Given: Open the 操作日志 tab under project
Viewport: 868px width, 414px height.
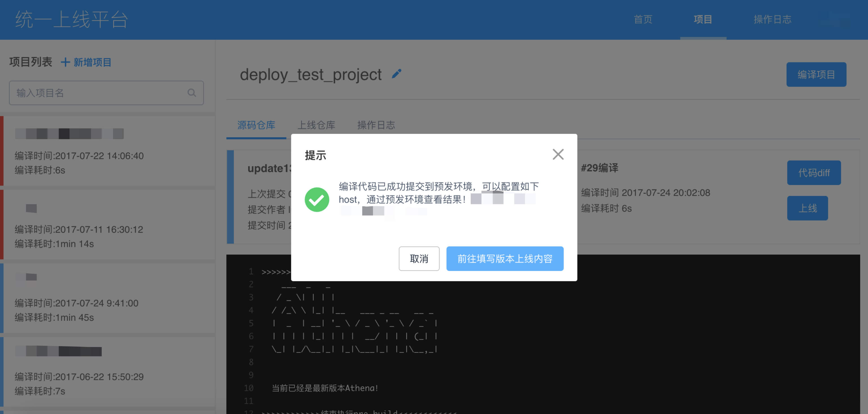Looking at the screenshot, I should click(376, 125).
